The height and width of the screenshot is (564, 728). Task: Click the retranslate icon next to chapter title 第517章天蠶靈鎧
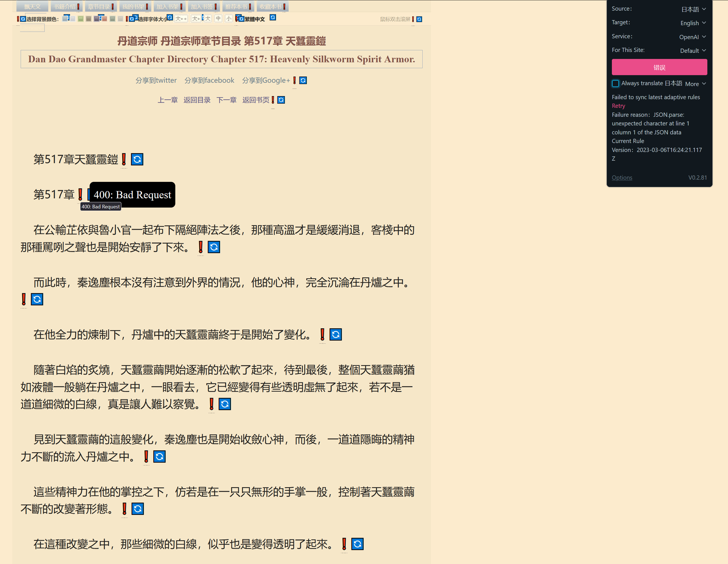(137, 160)
